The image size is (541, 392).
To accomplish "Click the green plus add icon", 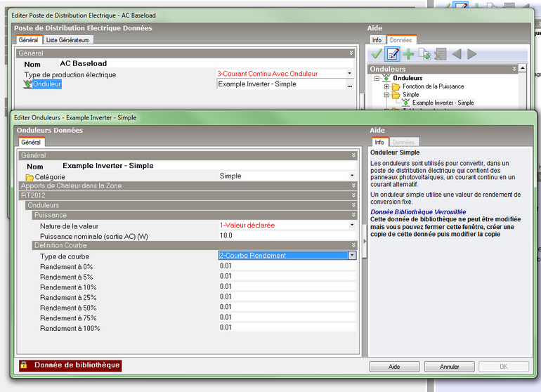I will pyautogui.click(x=408, y=54).
